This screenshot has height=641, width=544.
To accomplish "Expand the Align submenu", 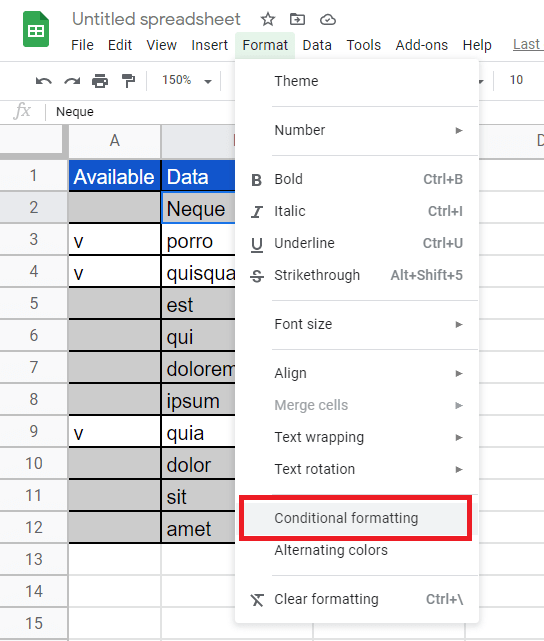I will (357, 373).
